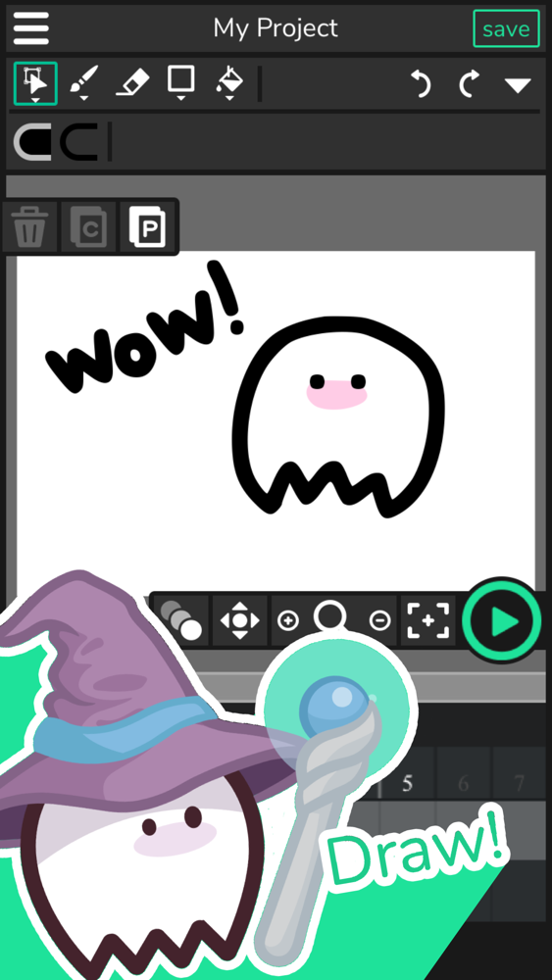Zoom in with plus magnifier
552x980 pixels.
pyautogui.click(x=288, y=620)
